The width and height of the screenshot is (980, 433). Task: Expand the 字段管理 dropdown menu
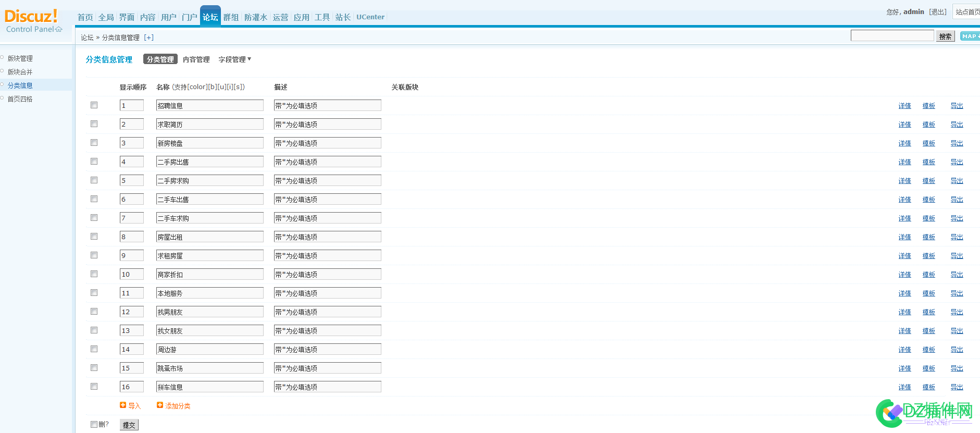pyautogui.click(x=234, y=59)
